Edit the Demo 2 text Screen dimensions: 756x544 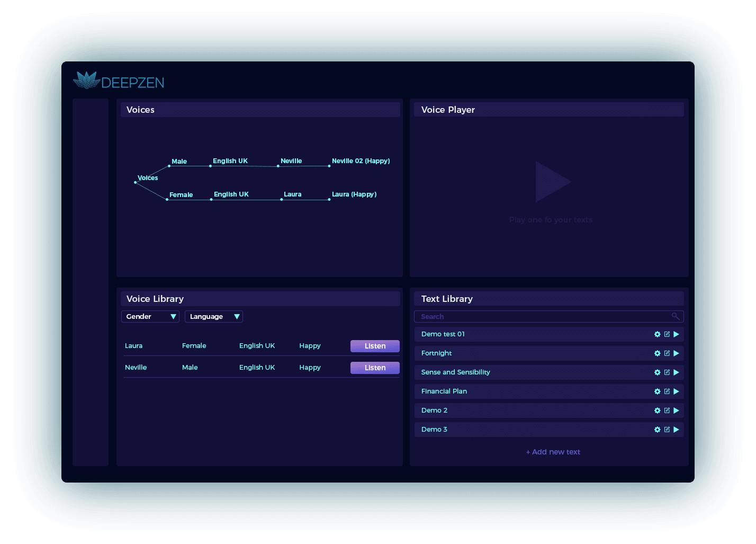(667, 411)
